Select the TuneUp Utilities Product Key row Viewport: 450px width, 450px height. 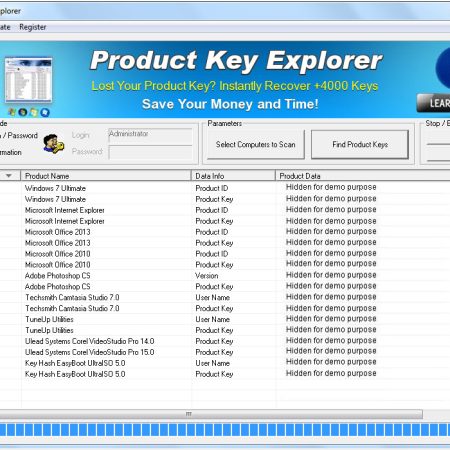pyautogui.click(x=225, y=330)
